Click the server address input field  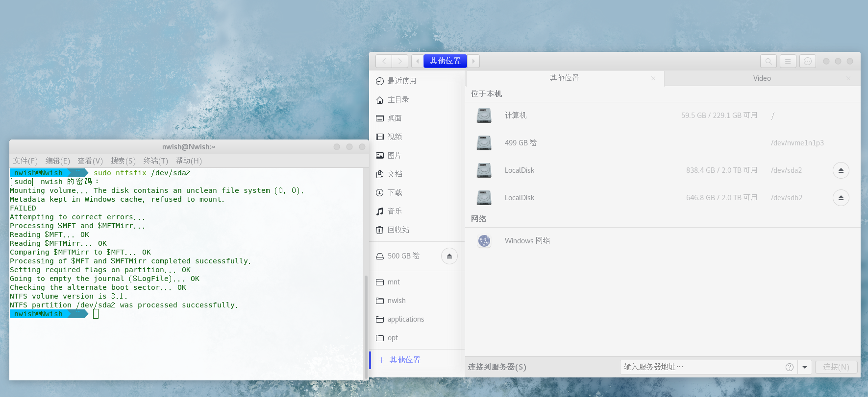pyautogui.click(x=701, y=367)
